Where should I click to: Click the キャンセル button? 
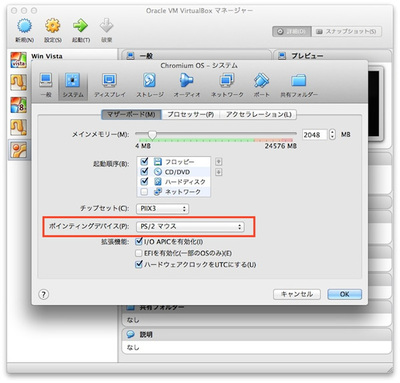(297, 294)
